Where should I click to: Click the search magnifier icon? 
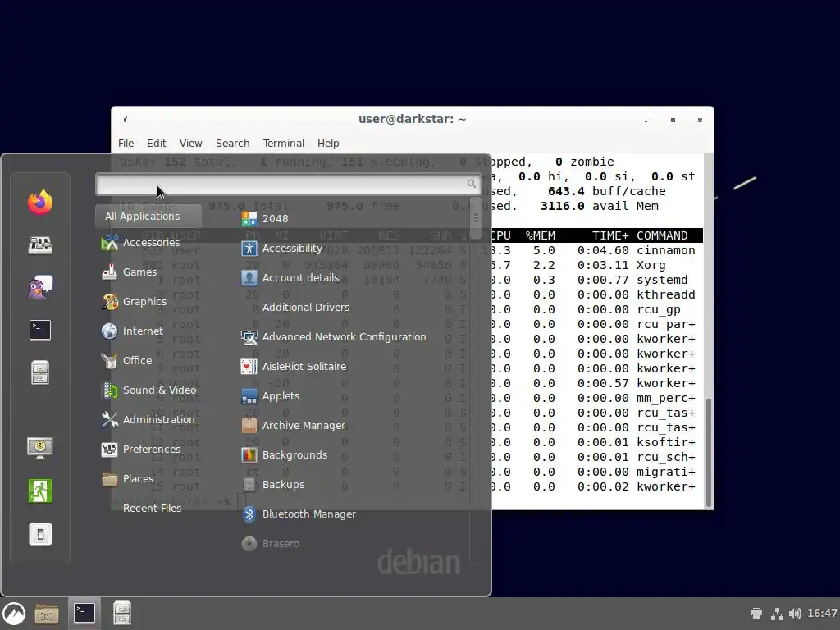[x=471, y=184]
